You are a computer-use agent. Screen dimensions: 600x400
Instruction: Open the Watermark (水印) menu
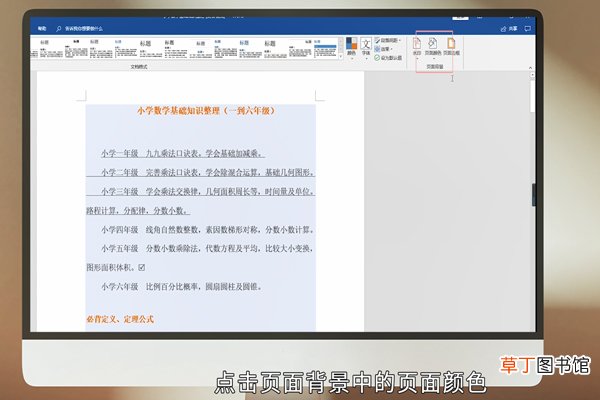tap(417, 47)
